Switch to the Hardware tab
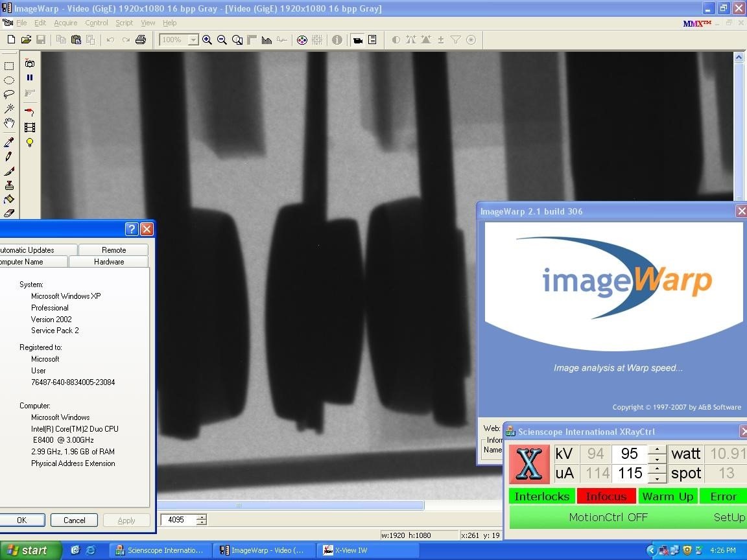 [x=109, y=262]
